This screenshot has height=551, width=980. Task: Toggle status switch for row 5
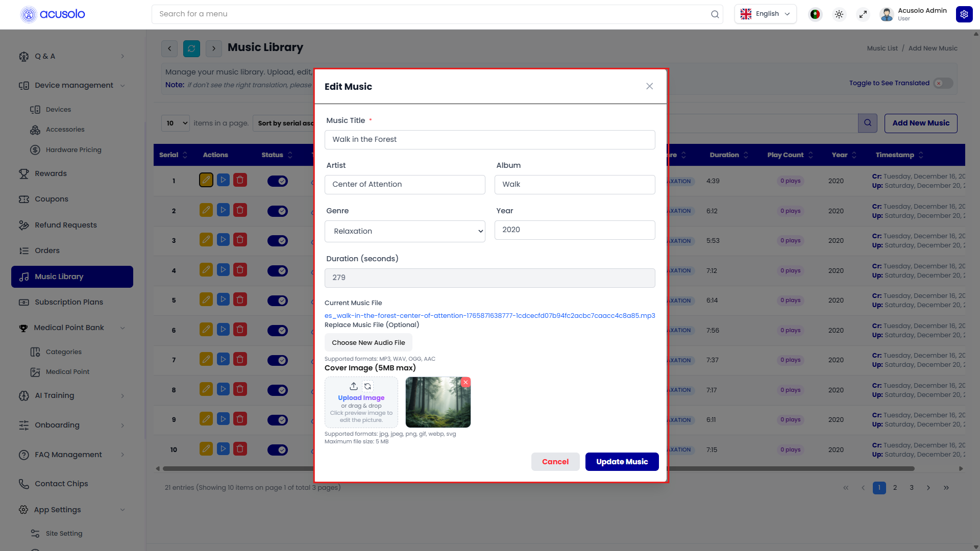coord(278,300)
